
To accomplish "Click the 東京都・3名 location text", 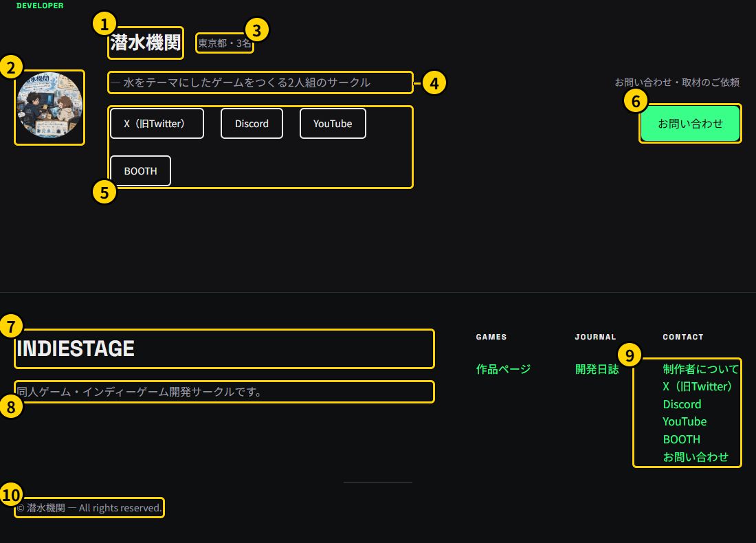I will pyautogui.click(x=225, y=43).
